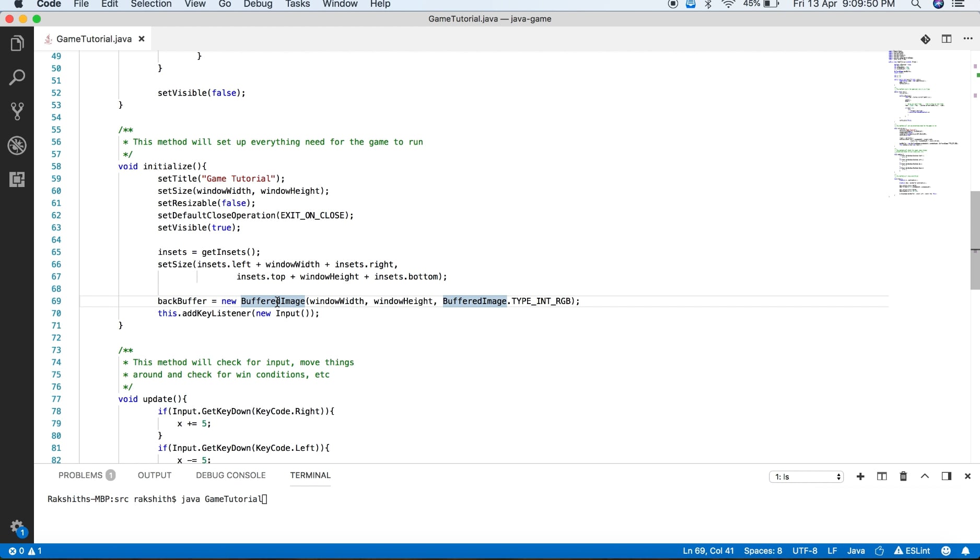The height and width of the screenshot is (560, 980).
Task: Open the Java language mode picker
Action: (x=855, y=551)
